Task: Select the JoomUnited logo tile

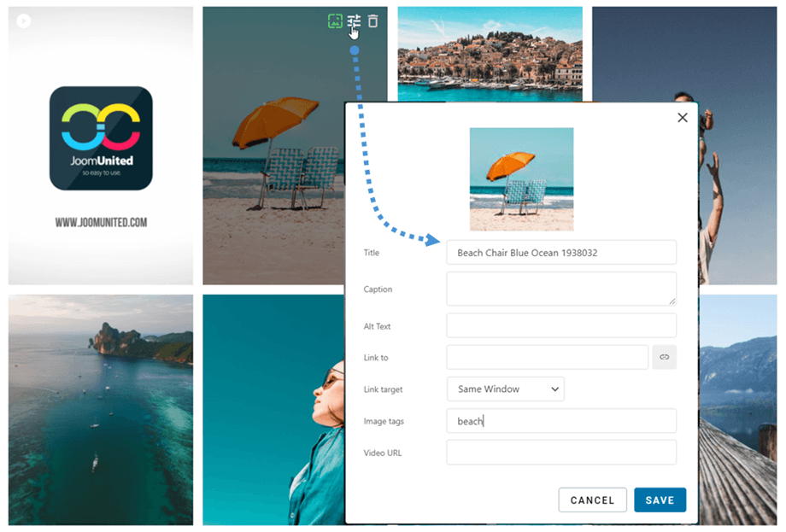Action: click(x=101, y=145)
